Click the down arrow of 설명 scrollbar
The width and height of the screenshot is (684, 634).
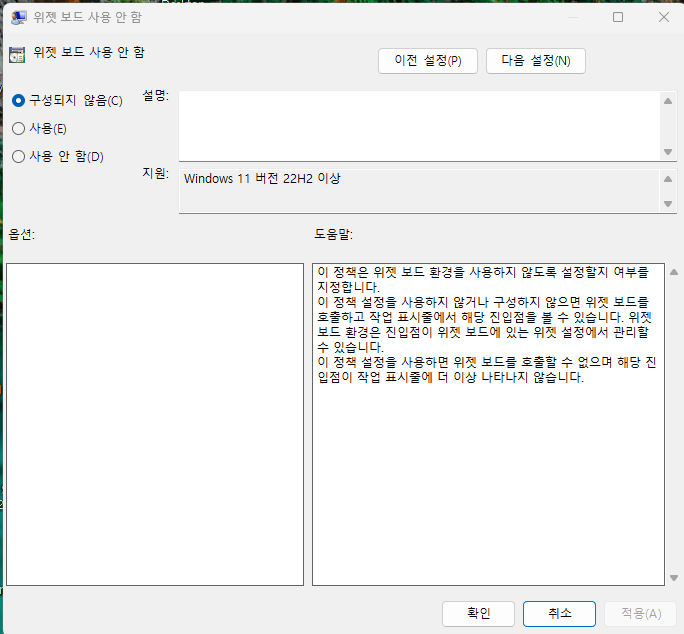pyautogui.click(x=667, y=152)
